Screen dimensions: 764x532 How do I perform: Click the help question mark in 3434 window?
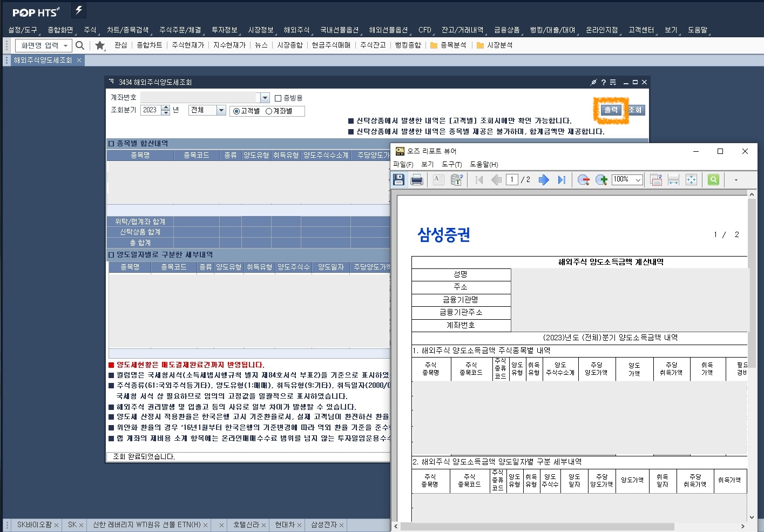(604, 83)
